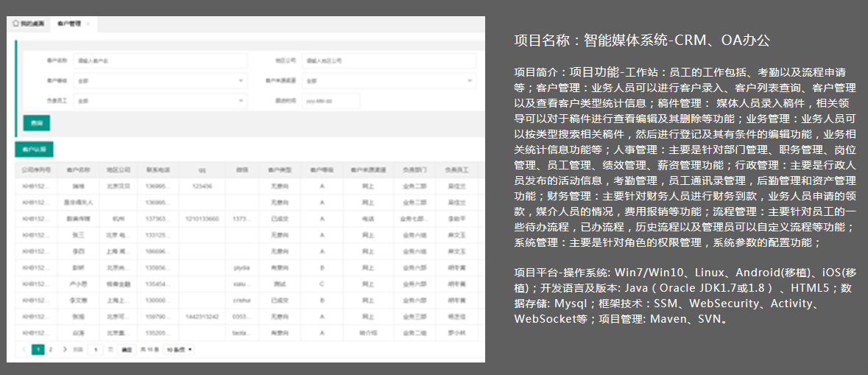Switch to the 我的桌面 tab
Image resolution: width=868 pixels, height=375 pixels.
tap(28, 24)
